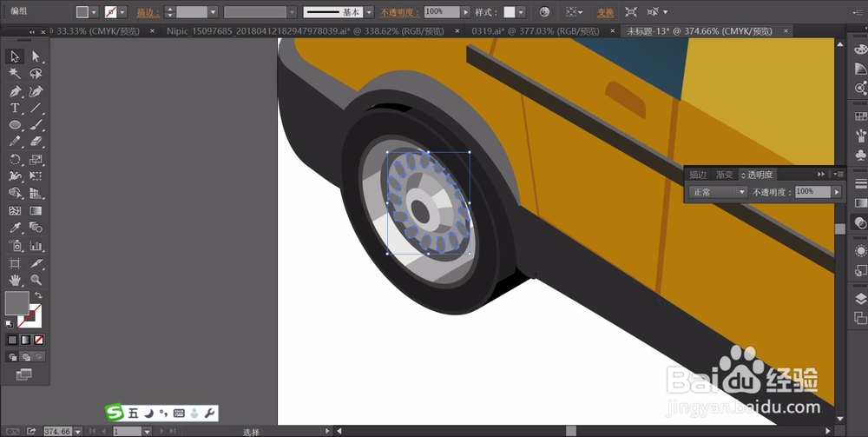Open the 正常 blending mode dropdown

[x=719, y=192]
